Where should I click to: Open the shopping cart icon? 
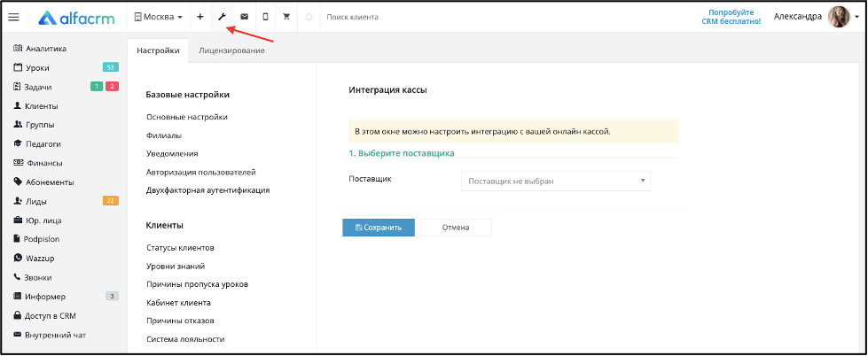286,17
